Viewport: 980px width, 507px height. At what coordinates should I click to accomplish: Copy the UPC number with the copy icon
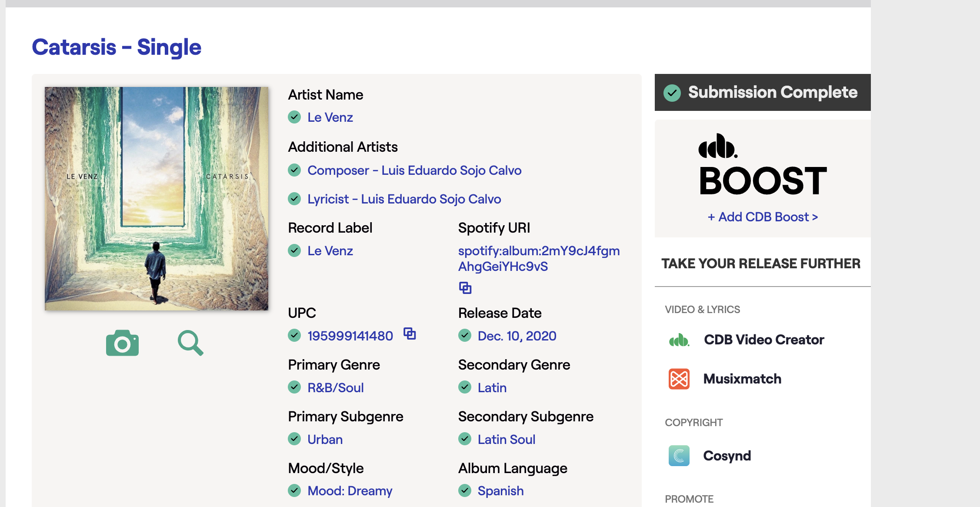pos(410,334)
